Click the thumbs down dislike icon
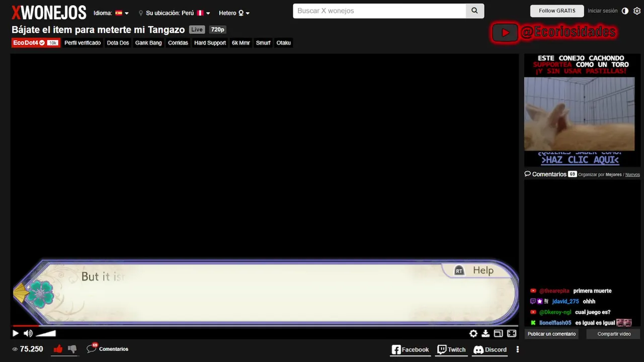Screen dimensions: 644x362 click(x=72, y=349)
